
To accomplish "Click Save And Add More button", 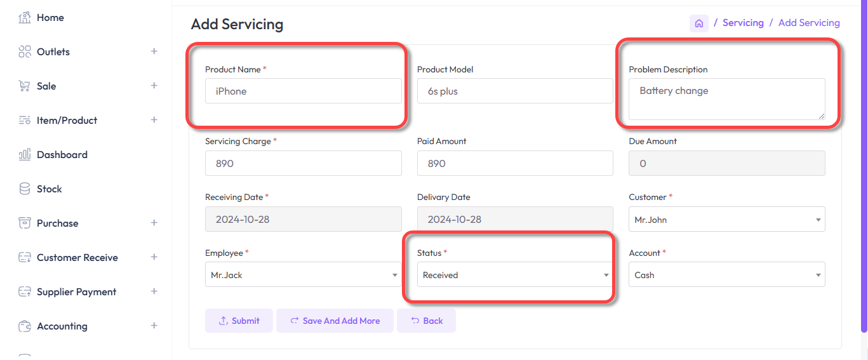I will point(335,321).
